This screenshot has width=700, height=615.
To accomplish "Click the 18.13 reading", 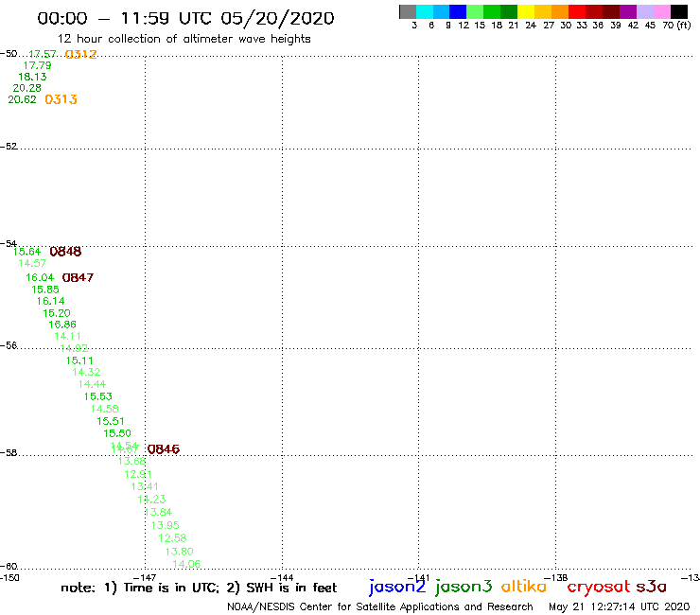I will 32,77.
